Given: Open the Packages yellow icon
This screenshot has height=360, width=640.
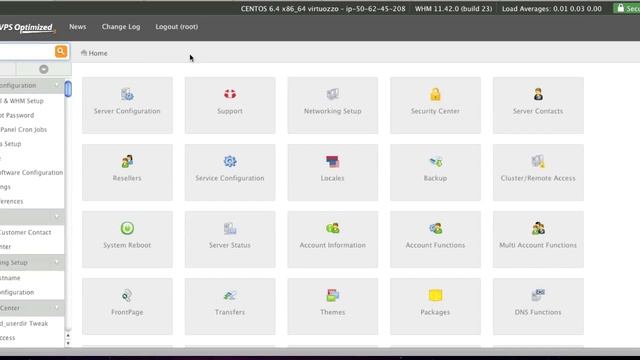Looking at the screenshot, I should (435, 295).
